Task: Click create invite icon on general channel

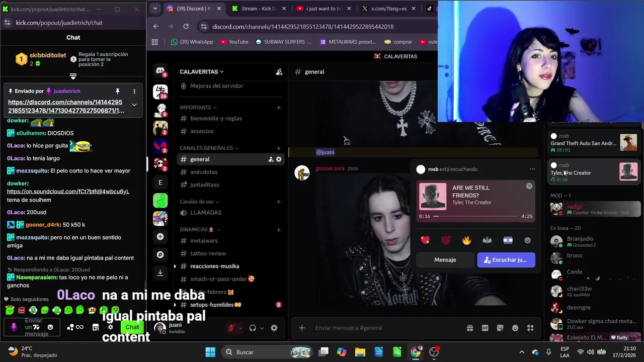Action: coord(271,159)
